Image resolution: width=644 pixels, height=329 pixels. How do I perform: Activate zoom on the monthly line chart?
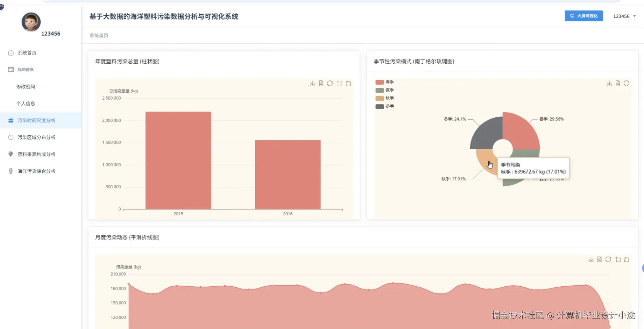618,259
